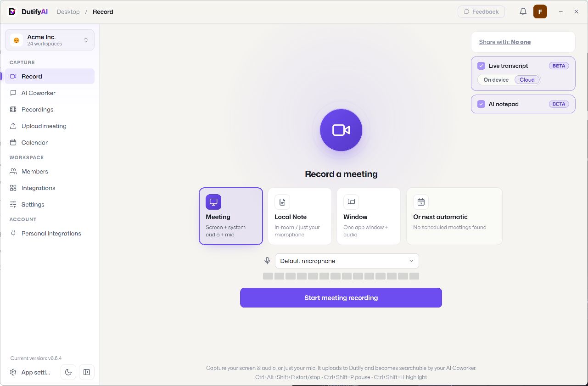
Task: Open Personal integrations
Action: pos(50,233)
